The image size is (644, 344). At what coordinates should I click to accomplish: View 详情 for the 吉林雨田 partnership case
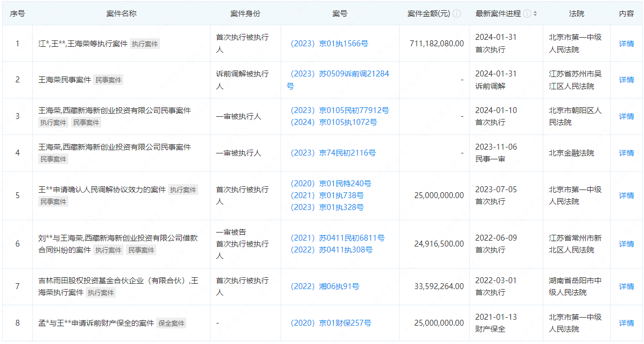click(x=627, y=286)
